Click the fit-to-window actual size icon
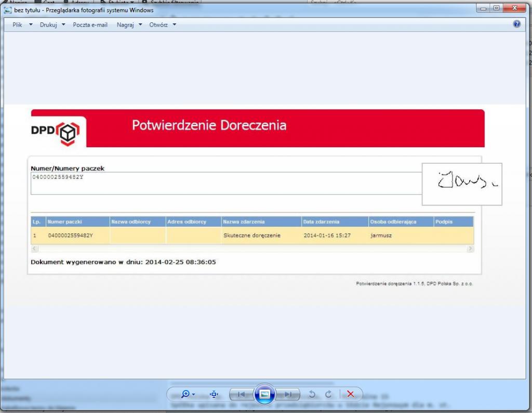This screenshot has height=413, width=532. pos(214,394)
